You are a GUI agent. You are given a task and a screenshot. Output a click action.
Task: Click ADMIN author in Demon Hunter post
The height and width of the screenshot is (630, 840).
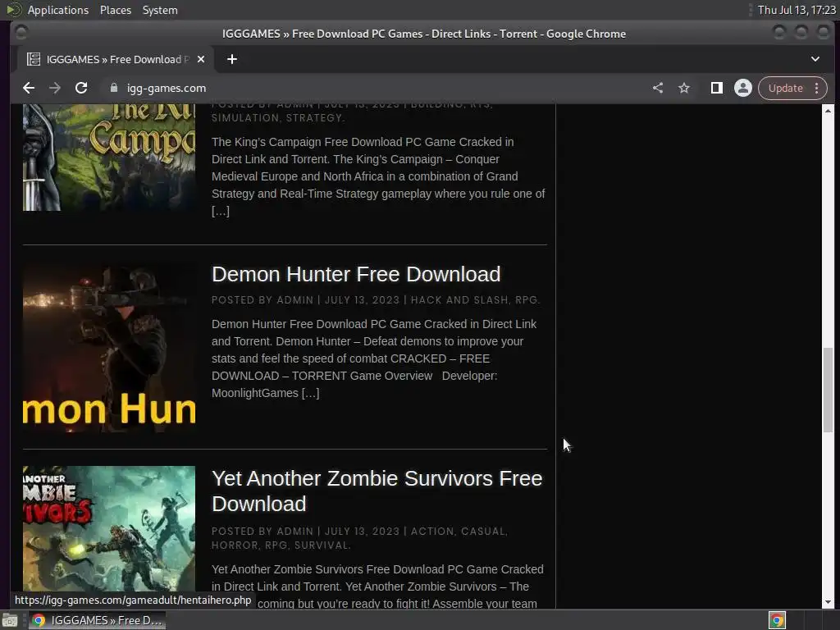295,300
